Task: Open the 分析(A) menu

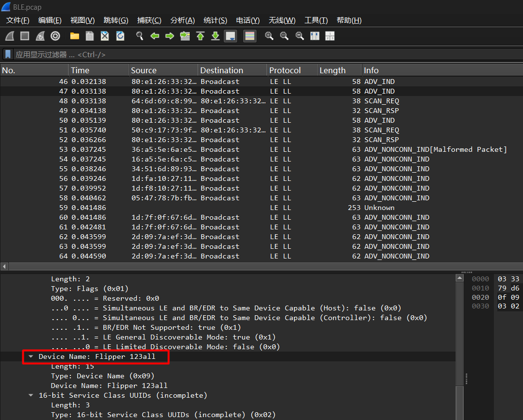Action: (182, 20)
